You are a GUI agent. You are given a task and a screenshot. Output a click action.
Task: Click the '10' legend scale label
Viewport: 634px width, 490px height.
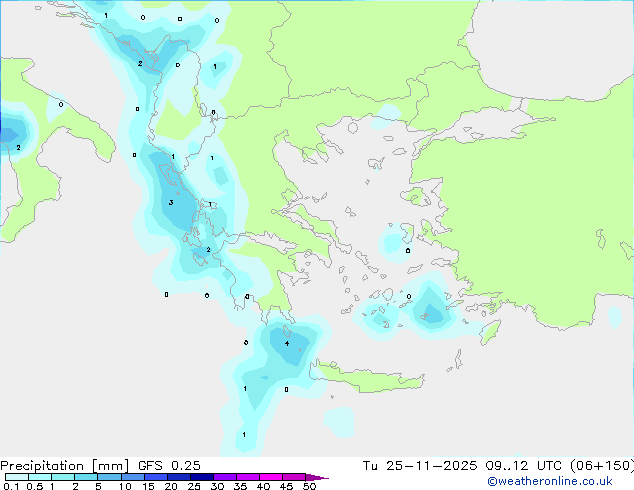pos(125,486)
